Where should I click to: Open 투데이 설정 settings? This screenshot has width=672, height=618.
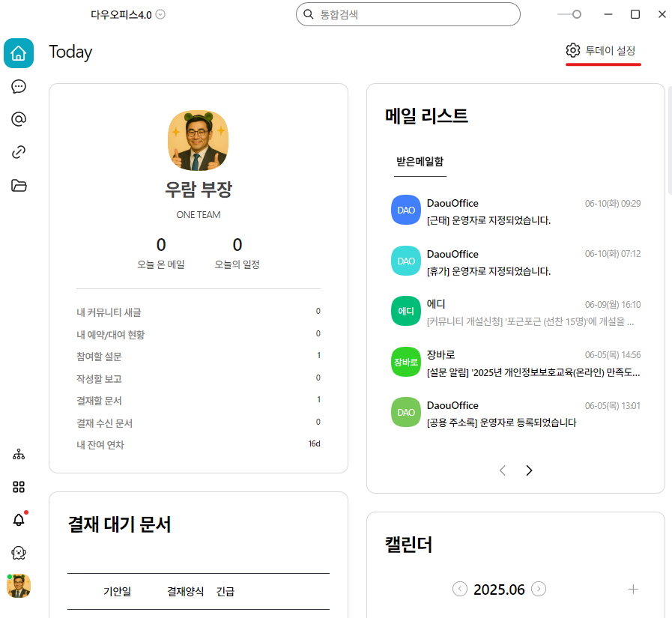(x=602, y=51)
